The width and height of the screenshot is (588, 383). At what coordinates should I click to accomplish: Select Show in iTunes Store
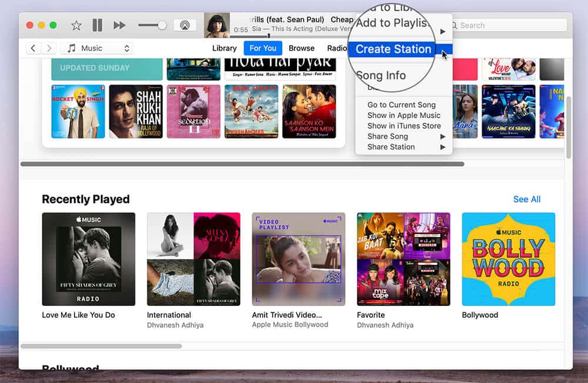[x=404, y=126]
